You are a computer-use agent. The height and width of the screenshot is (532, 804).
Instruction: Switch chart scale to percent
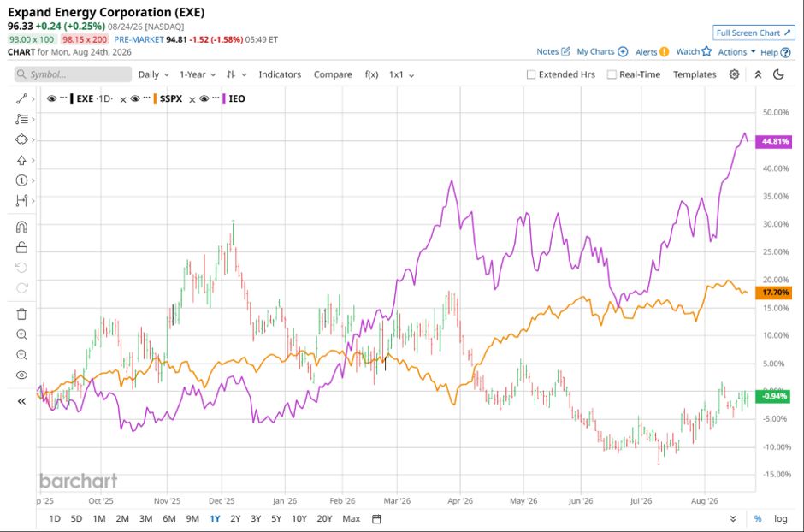click(x=758, y=518)
